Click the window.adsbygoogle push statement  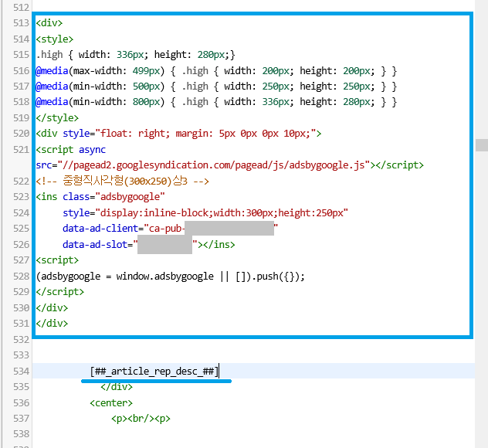click(x=170, y=277)
